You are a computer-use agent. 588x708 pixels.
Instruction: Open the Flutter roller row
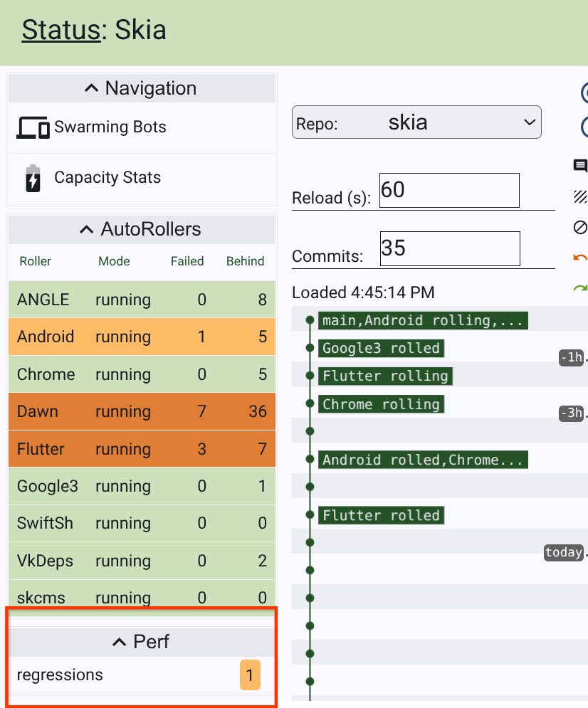pos(142,449)
